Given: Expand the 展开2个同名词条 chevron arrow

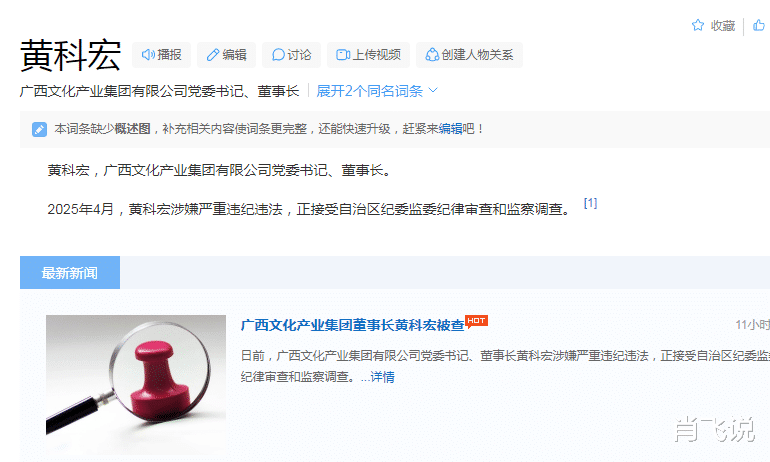Looking at the screenshot, I should click(x=433, y=90).
